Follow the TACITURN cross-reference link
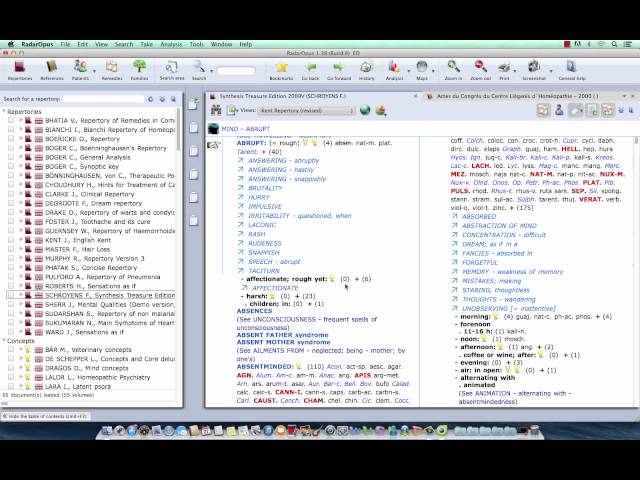 pyautogui.click(x=264, y=271)
